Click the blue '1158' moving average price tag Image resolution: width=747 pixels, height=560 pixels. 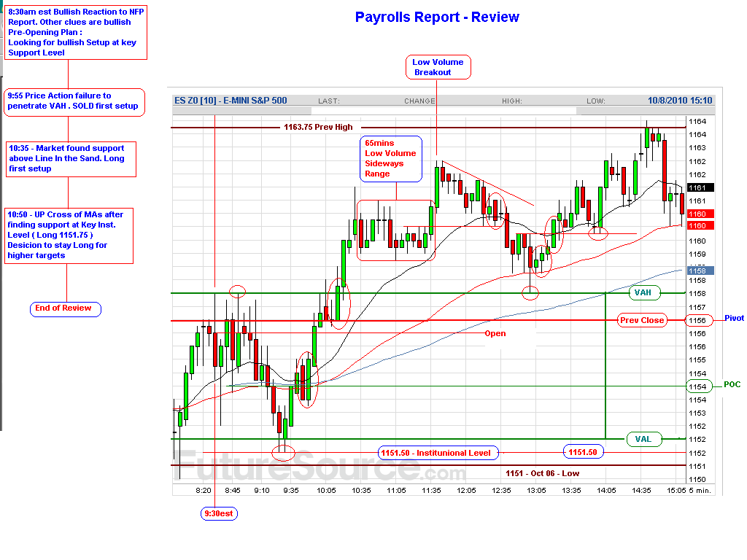coord(700,271)
